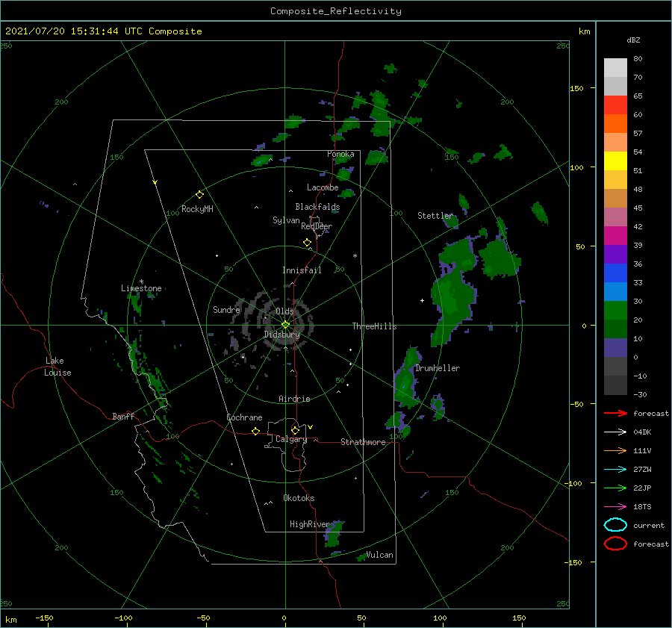Click the RockyMH label

198,209
